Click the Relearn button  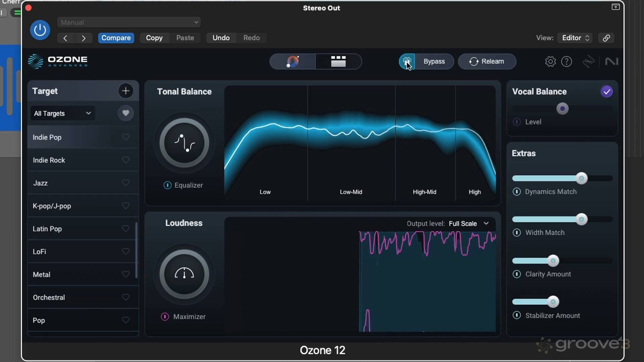[487, 61]
